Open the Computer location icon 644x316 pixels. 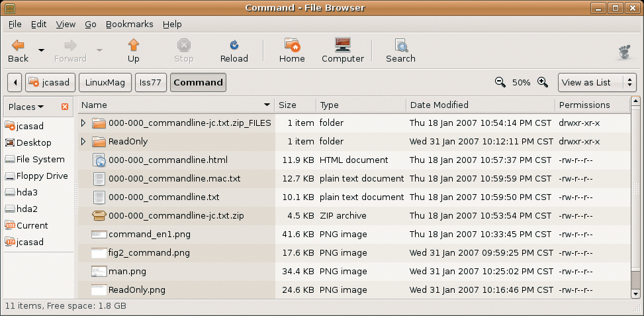point(343,45)
